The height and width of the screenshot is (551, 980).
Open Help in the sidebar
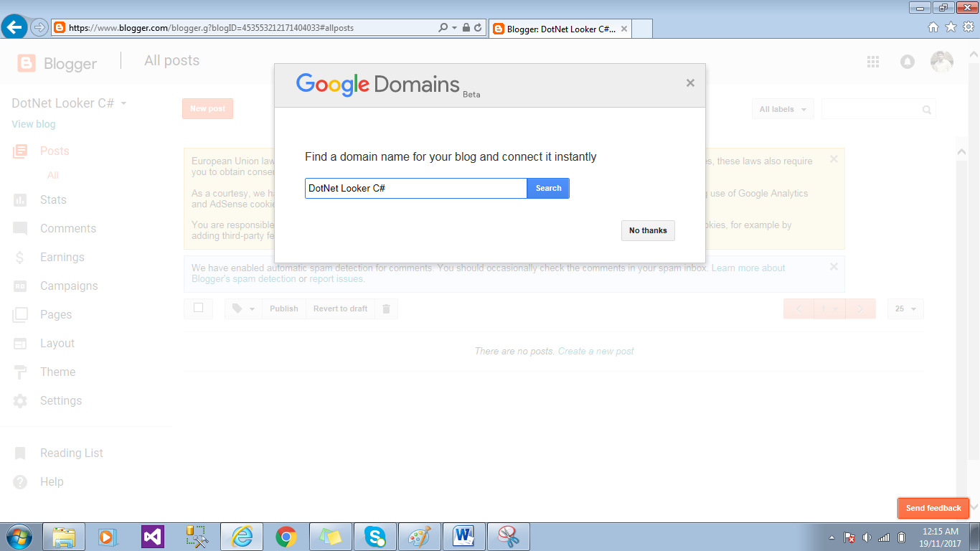[52, 481]
